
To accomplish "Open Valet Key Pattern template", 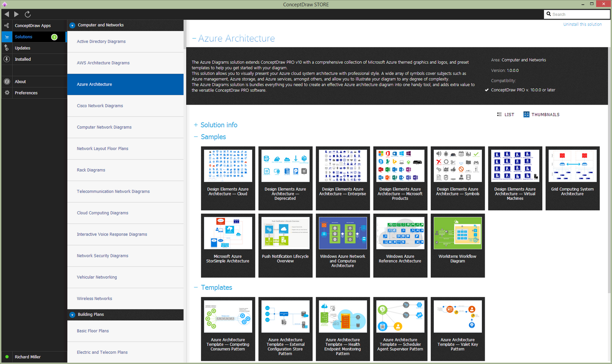I will tap(458, 329).
